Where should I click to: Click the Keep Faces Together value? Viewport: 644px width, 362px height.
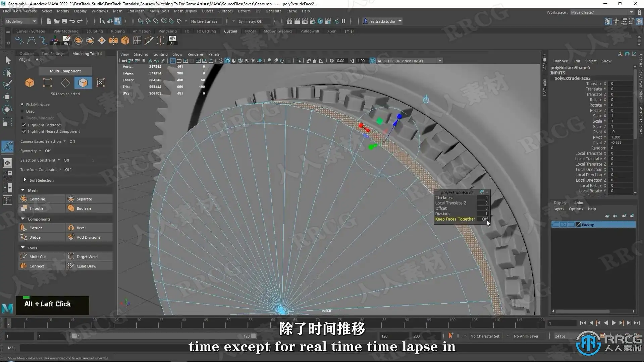[484, 219]
